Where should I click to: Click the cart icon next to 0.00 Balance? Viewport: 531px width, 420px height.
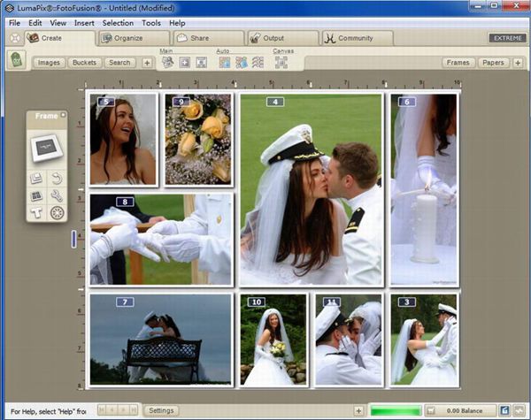pyautogui.click(x=431, y=411)
